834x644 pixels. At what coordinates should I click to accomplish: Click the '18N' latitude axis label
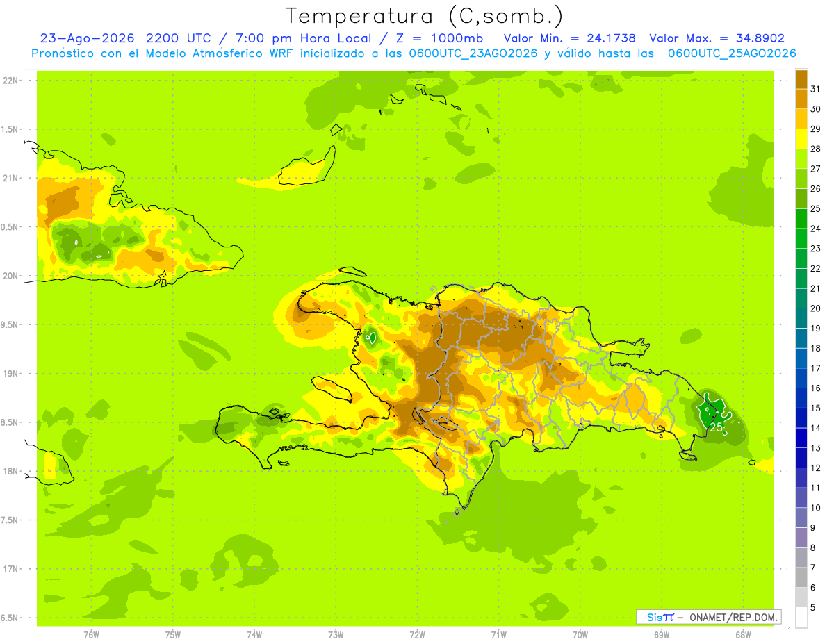point(10,471)
